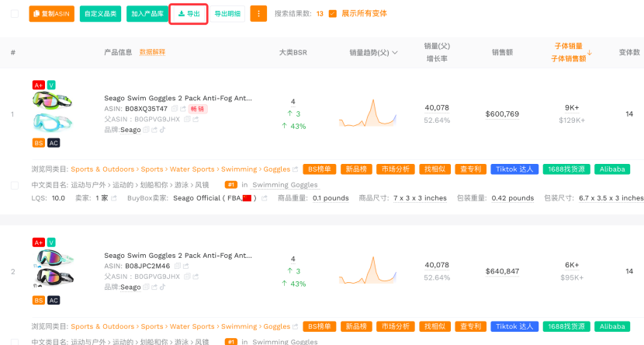Open the three-dot more actions menu
This screenshot has width=644, height=345.
[x=258, y=13]
